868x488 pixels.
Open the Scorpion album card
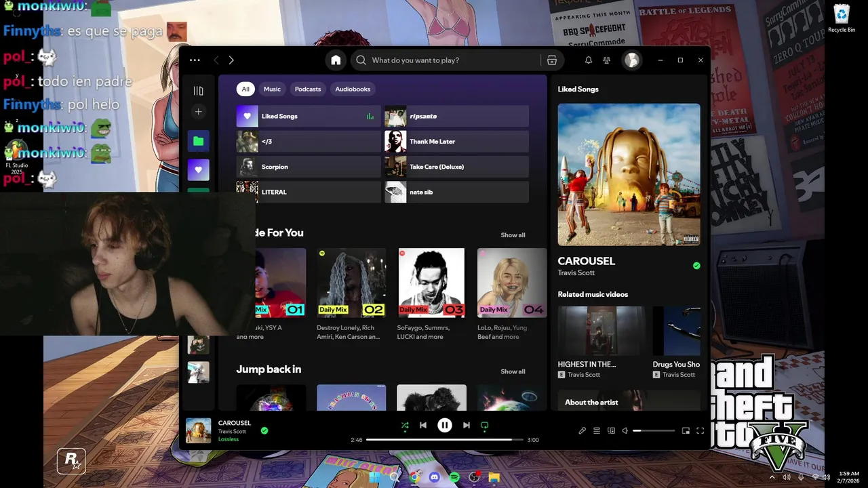[x=309, y=167]
